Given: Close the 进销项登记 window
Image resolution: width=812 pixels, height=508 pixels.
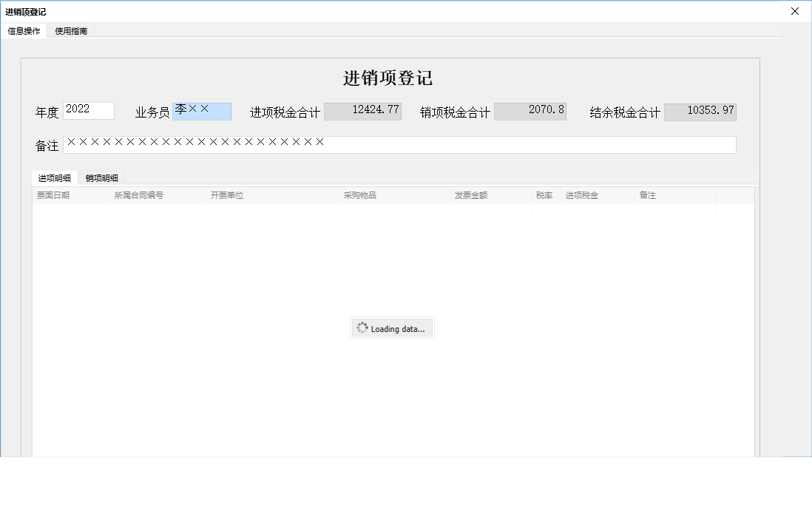Looking at the screenshot, I should [x=795, y=11].
